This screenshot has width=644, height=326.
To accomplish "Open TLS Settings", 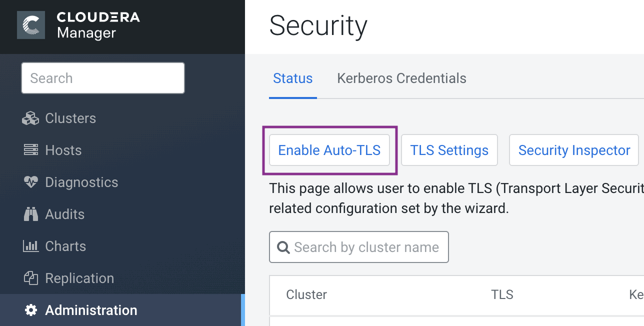I will (449, 150).
